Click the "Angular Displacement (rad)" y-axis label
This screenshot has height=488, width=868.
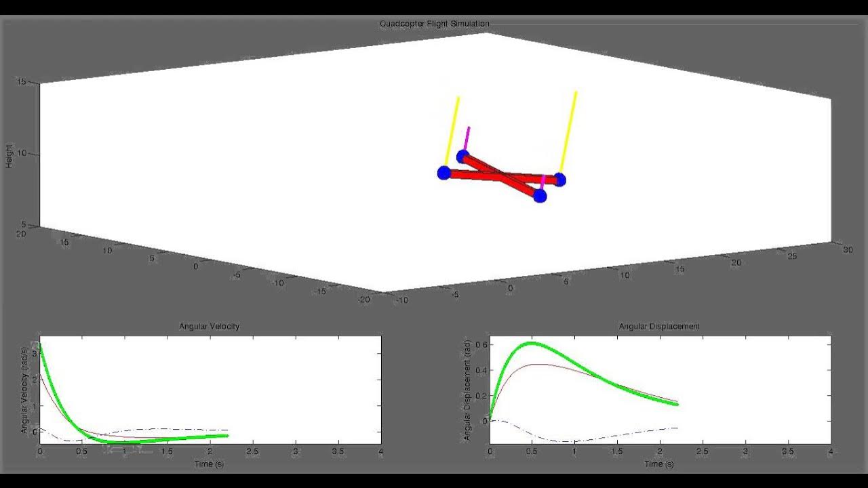pyautogui.click(x=467, y=390)
